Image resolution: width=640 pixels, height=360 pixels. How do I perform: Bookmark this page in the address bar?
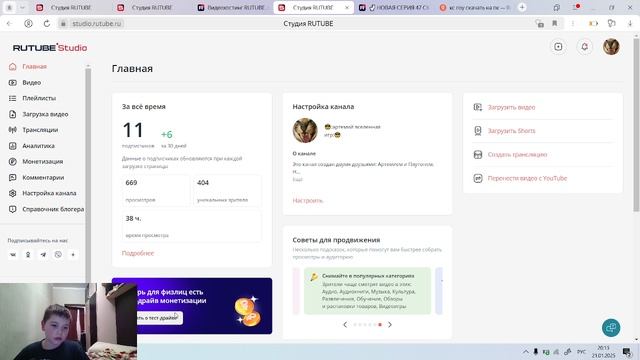[554, 24]
